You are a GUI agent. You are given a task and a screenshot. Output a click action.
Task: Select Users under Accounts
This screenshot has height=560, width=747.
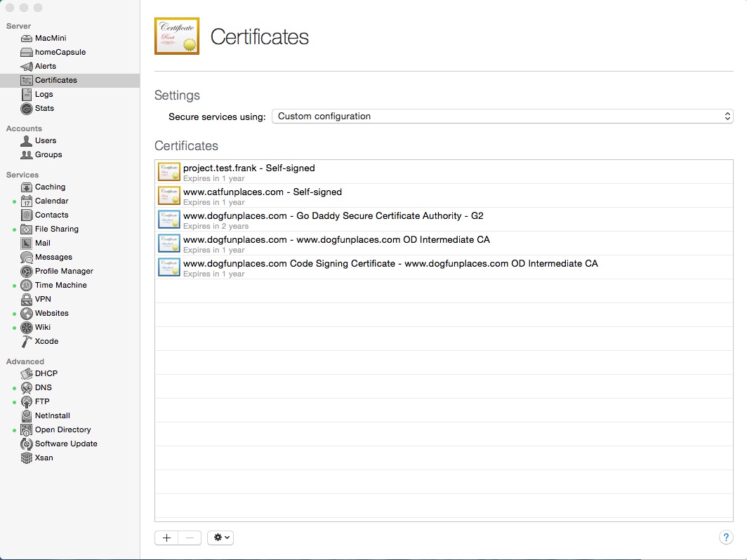pyautogui.click(x=46, y=140)
